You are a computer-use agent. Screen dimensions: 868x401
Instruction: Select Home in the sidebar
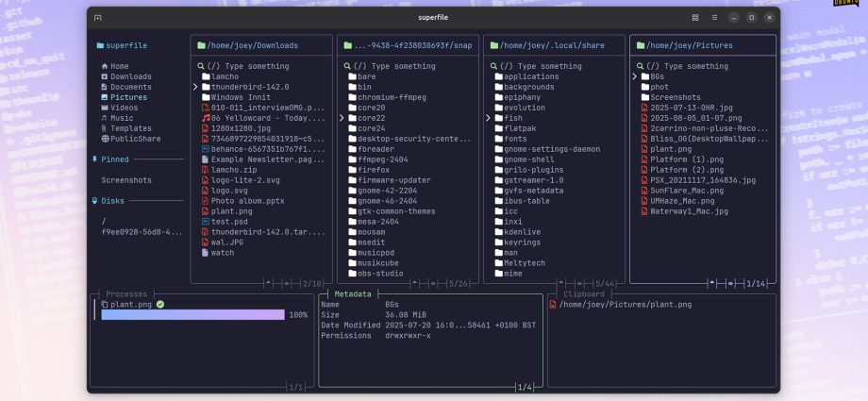115,66
